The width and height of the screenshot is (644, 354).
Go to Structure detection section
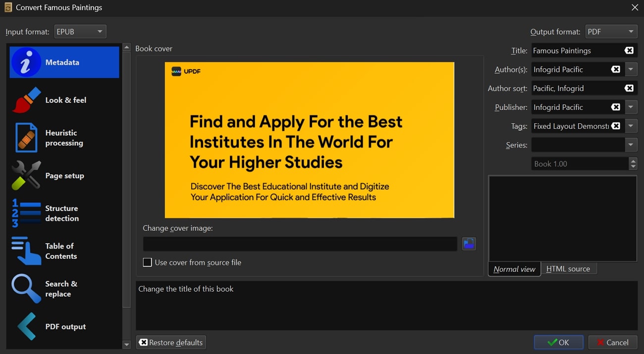(x=64, y=213)
